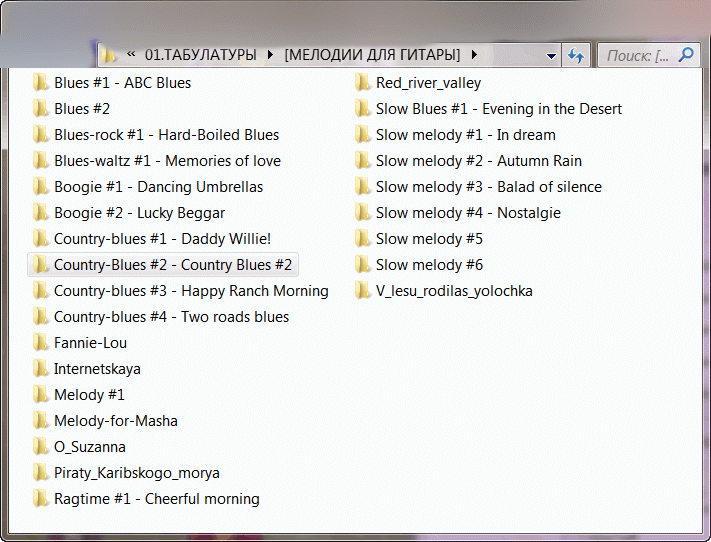Select 'Slow melody #1 - In dream' name
This screenshot has width=711, height=542.
coord(466,135)
